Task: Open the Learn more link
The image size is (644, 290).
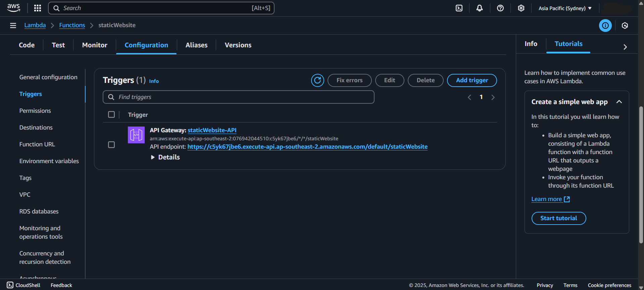Action: pyautogui.click(x=547, y=199)
